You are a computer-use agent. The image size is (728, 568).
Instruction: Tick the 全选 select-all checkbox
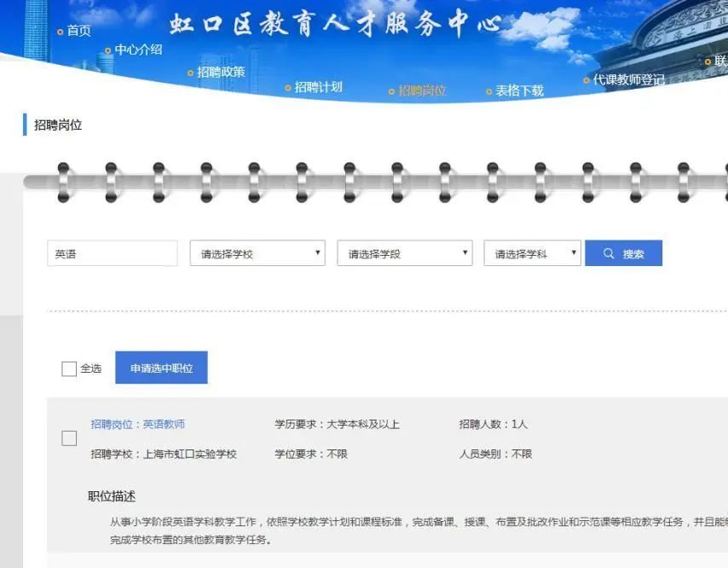(x=69, y=368)
